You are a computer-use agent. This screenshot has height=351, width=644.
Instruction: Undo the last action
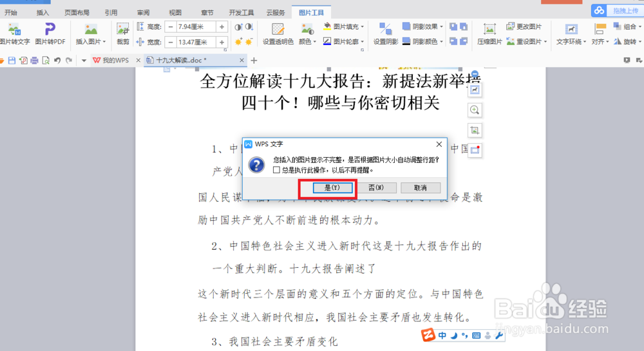[57, 61]
